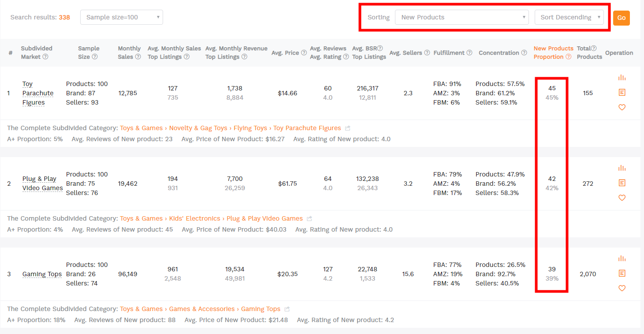This screenshot has width=644, height=334.
Task: Click the orange Go button
Action: pos(621,18)
